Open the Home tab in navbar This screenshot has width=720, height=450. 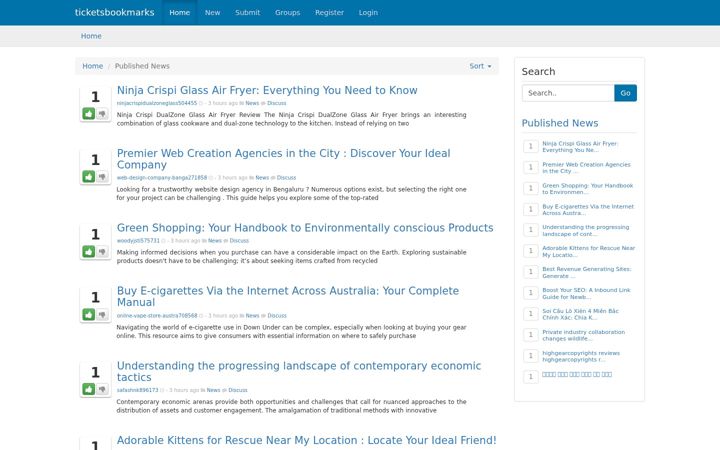click(180, 12)
